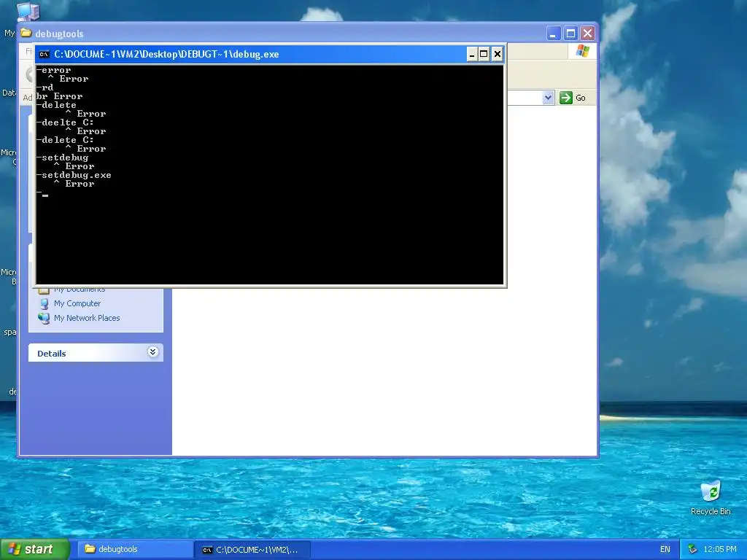Click the debug.exe console system menu icon
The height and width of the screenshot is (560, 747).
(x=44, y=54)
